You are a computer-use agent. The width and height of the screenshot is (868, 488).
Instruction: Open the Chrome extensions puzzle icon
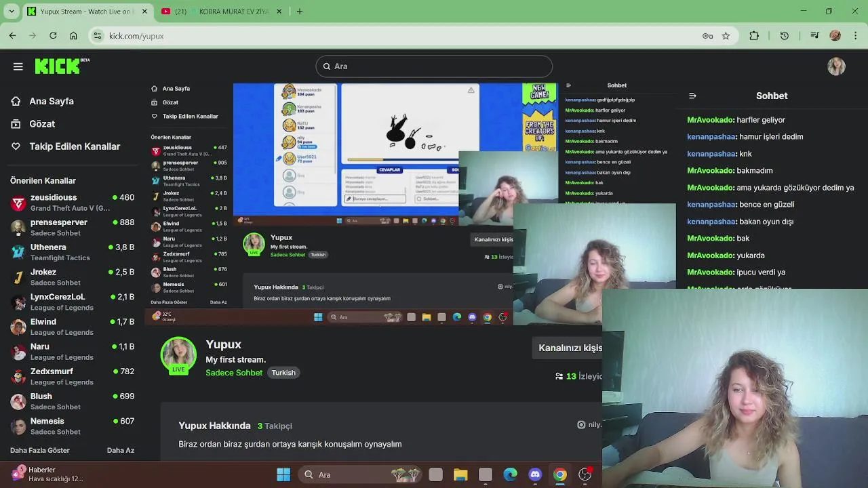tap(754, 36)
